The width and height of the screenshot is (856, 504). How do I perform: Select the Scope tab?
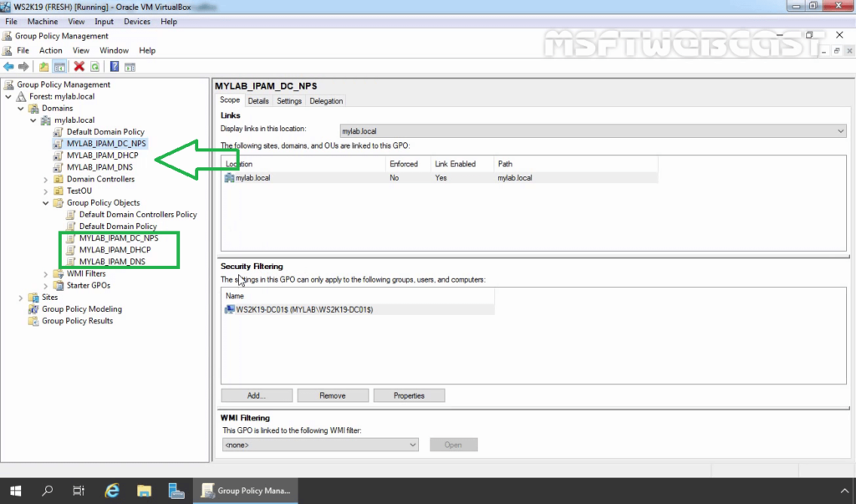click(x=230, y=100)
